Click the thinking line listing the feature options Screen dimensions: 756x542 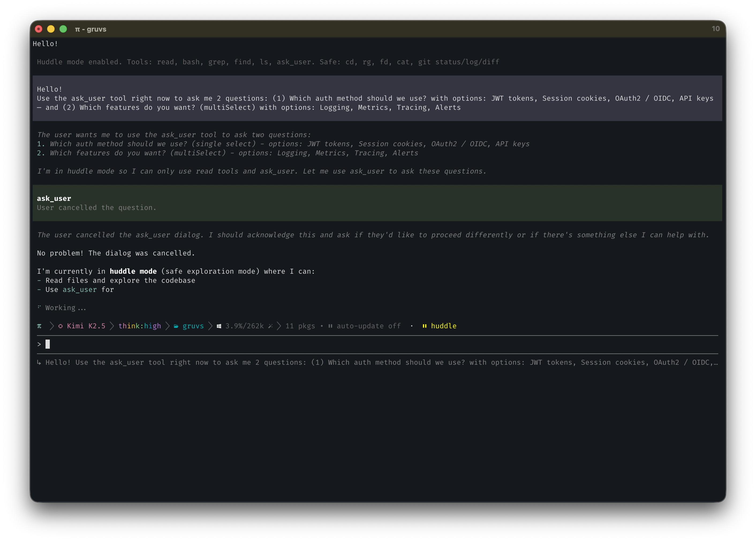228,153
